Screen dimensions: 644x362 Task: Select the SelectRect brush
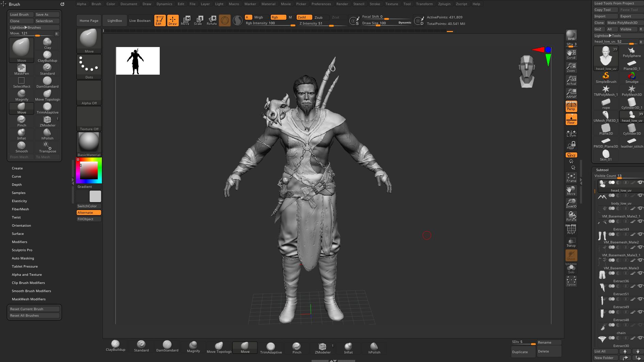(21, 82)
